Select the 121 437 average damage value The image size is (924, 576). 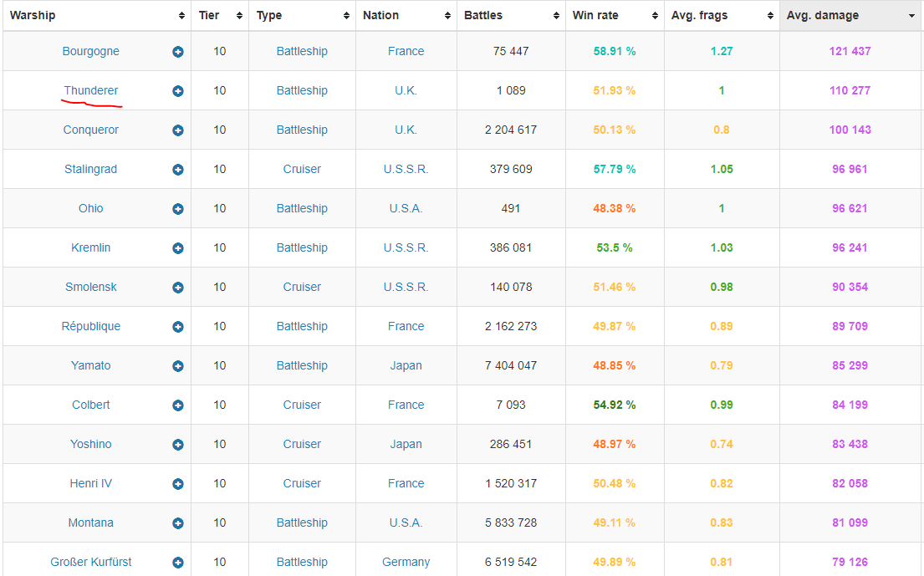(850, 51)
